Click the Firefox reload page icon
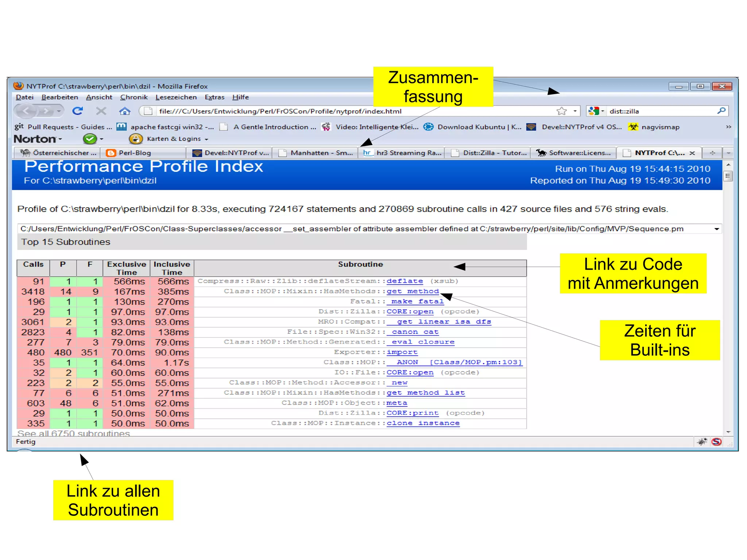Viewport: 747px width, 560px height. 77,111
